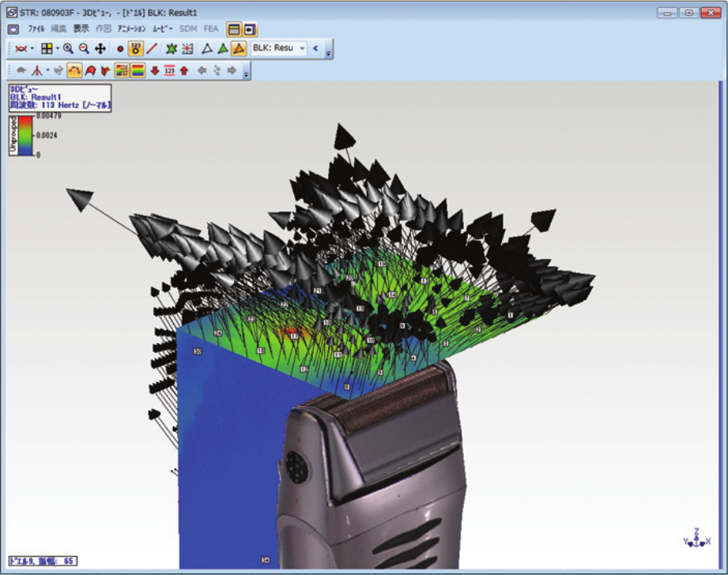Click the green filled triangle icon

tap(222, 49)
